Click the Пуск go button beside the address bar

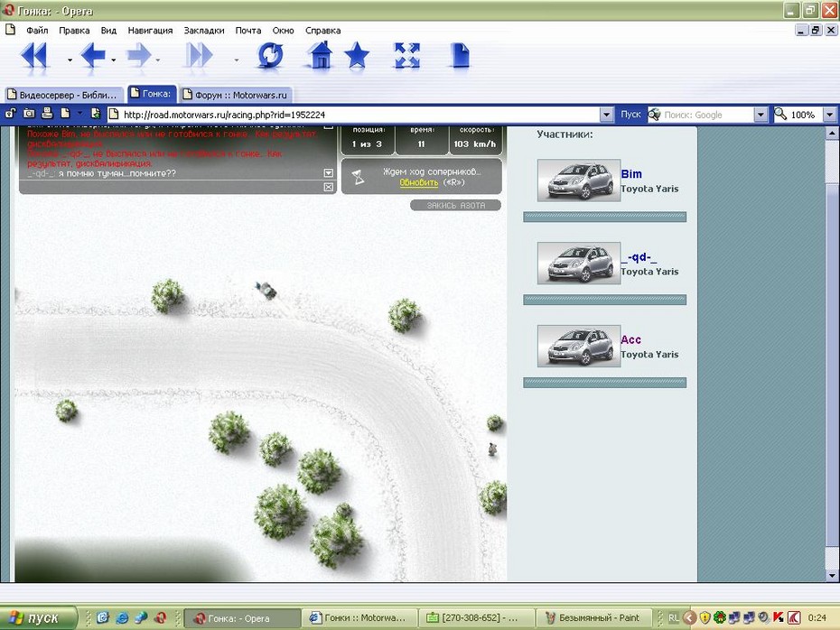(x=630, y=115)
